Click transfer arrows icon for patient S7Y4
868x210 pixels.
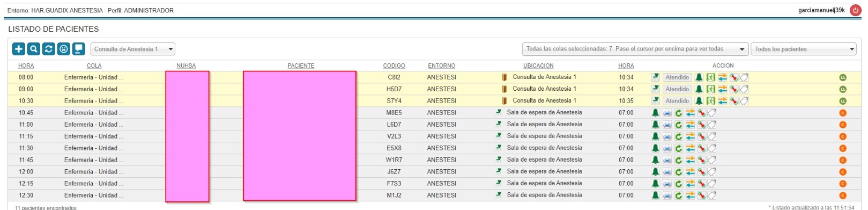(723, 101)
